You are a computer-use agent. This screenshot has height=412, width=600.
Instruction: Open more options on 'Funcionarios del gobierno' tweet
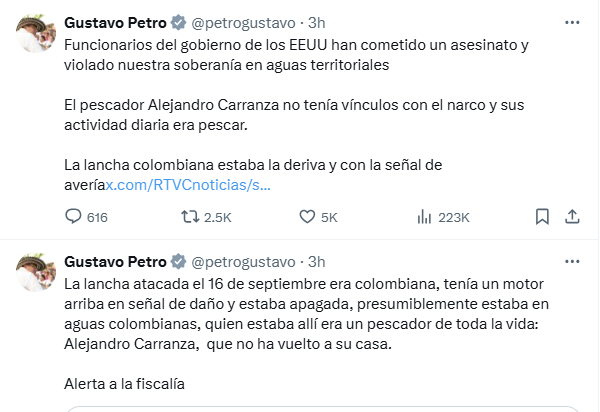tap(572, 21)
